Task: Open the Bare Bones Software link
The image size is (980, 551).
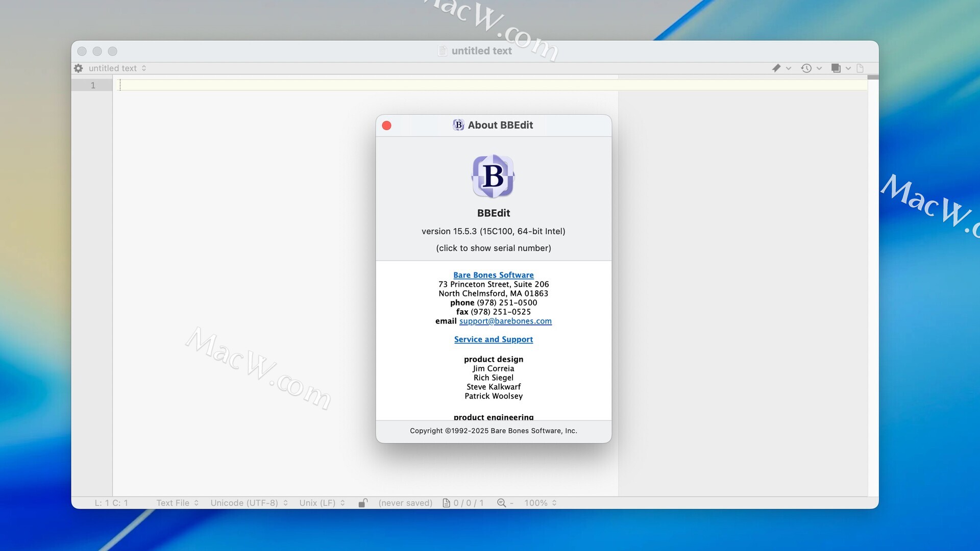Action: pyautogui.click(x=494, y=275)
